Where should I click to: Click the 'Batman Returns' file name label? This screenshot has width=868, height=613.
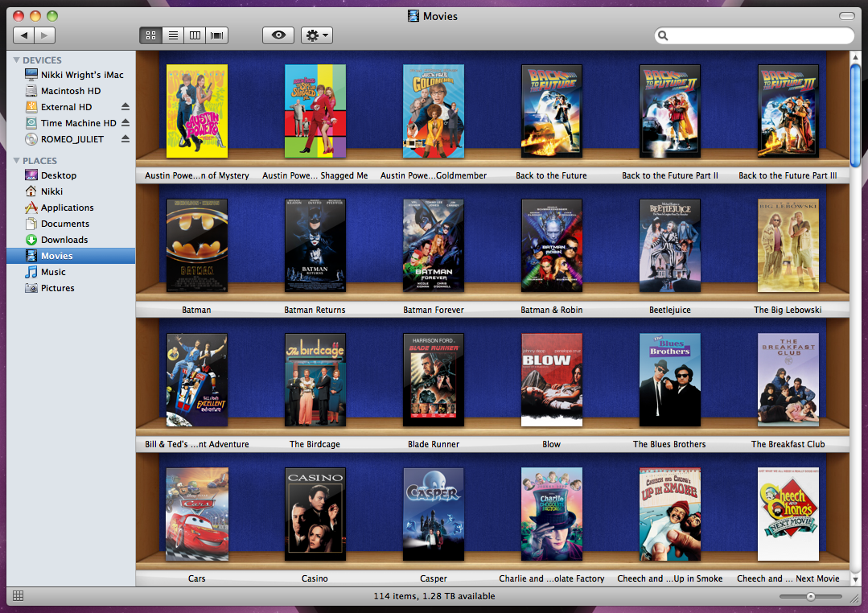click(315, 310)
